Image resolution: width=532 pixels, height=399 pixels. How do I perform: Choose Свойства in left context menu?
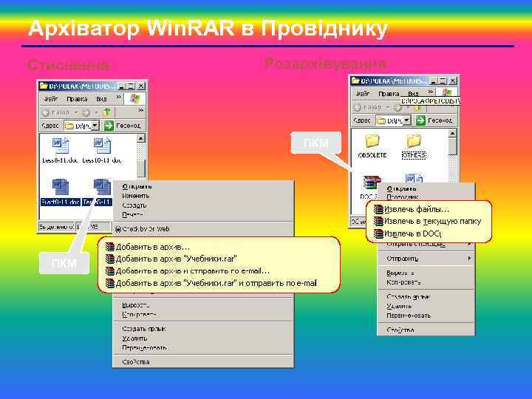pyautogui.click(x=203, y=362)
